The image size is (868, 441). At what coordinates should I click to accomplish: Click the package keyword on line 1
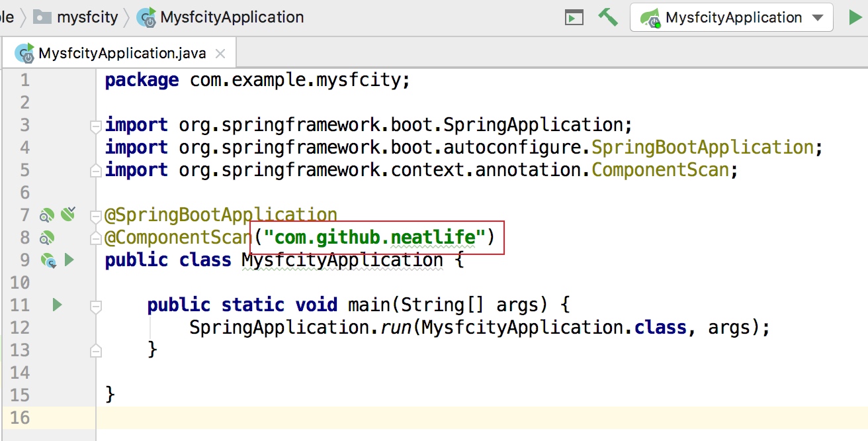click(142, 81)
